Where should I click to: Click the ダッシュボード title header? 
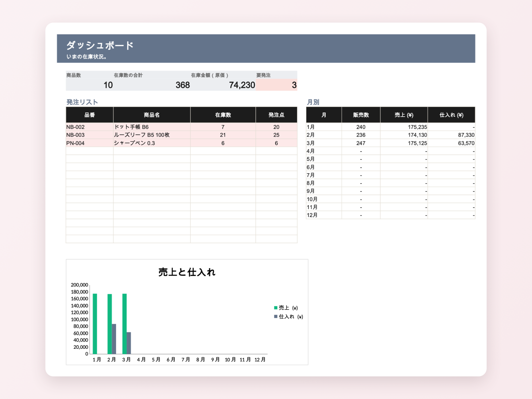point(100,45)
